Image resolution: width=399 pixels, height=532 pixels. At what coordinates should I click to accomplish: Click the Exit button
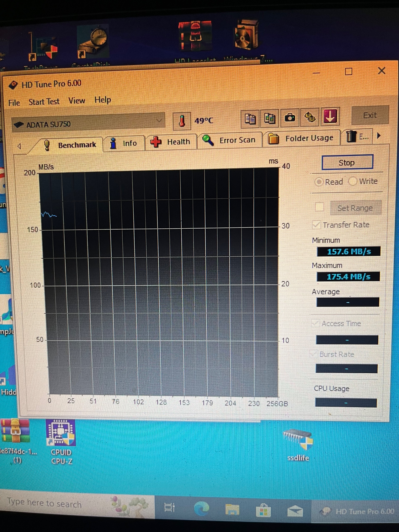[370, 116]
